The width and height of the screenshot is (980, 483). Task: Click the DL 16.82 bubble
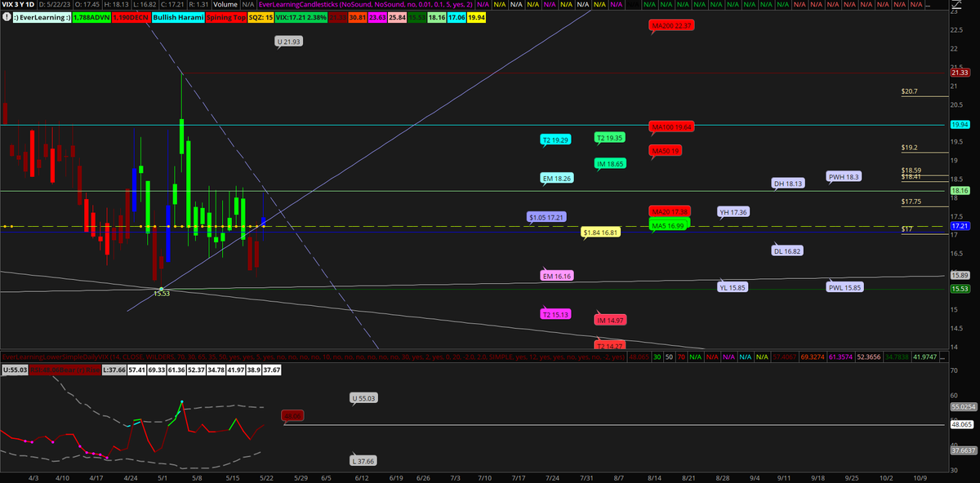point(788,250)
